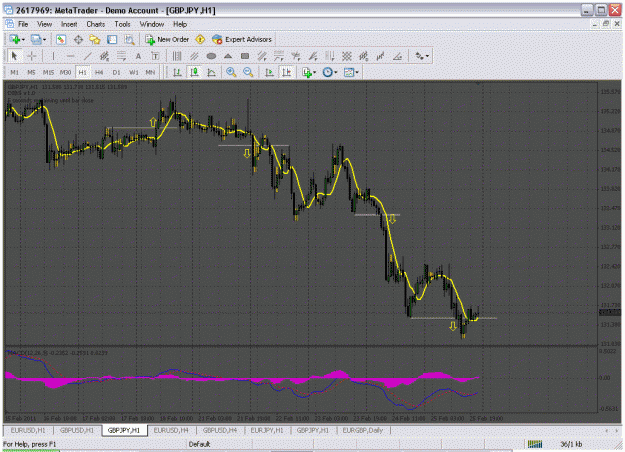Open the View menu
This screenshot has width=625, height=452.
(44, 24)
